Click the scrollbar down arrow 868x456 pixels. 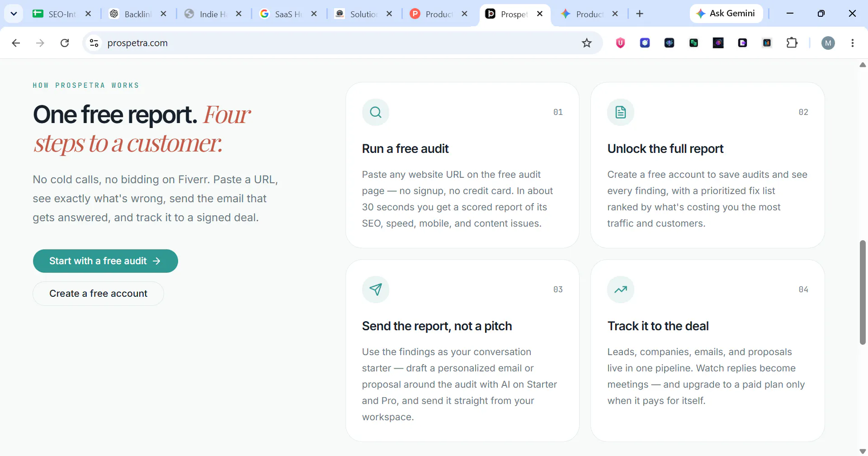[863, 451]
